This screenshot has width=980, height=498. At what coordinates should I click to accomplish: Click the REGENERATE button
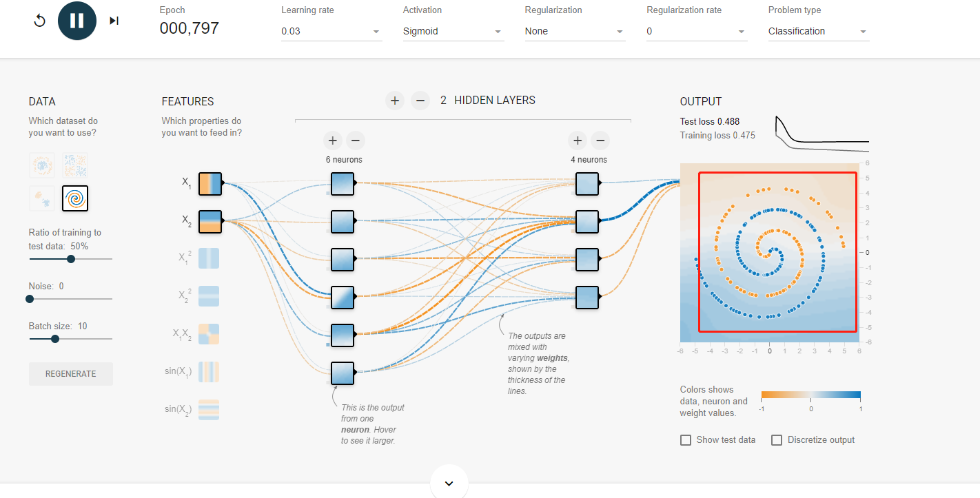(70, 373)
